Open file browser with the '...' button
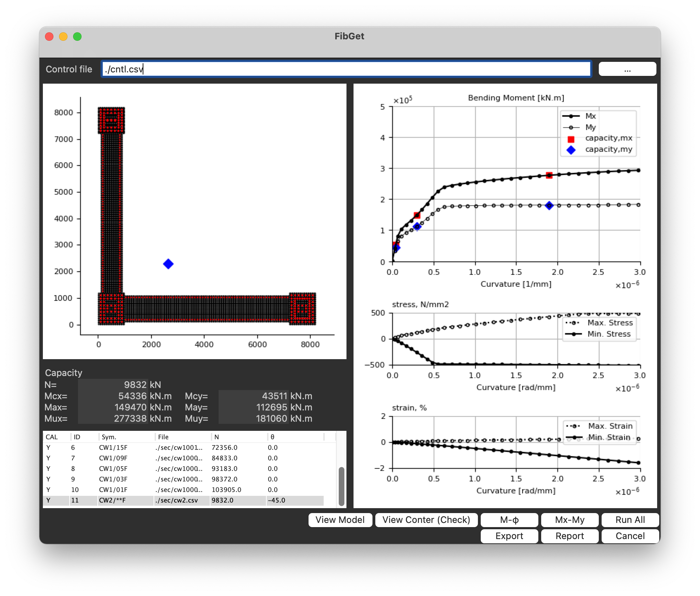The image size is (700, 596). (627, 69)
